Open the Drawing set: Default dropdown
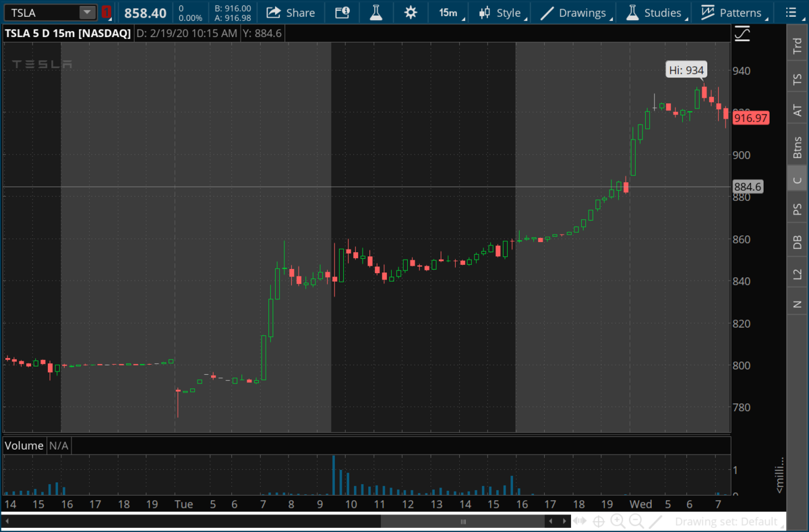 pyautogui.click(x=729, y=521)
